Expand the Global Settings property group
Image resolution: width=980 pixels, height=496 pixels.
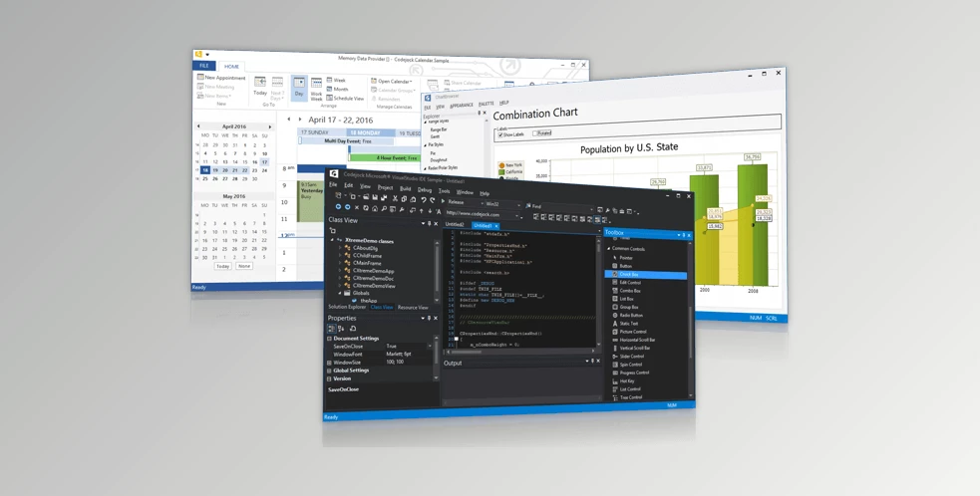tap(329, 371)
